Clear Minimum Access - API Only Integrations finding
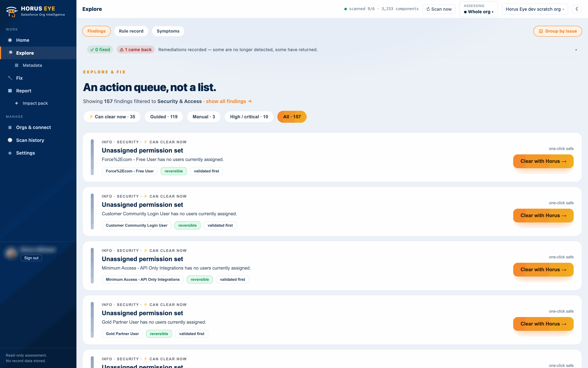The width and height of the screenshot is (588, 368). pyautogui.click(x=543, y=269)
